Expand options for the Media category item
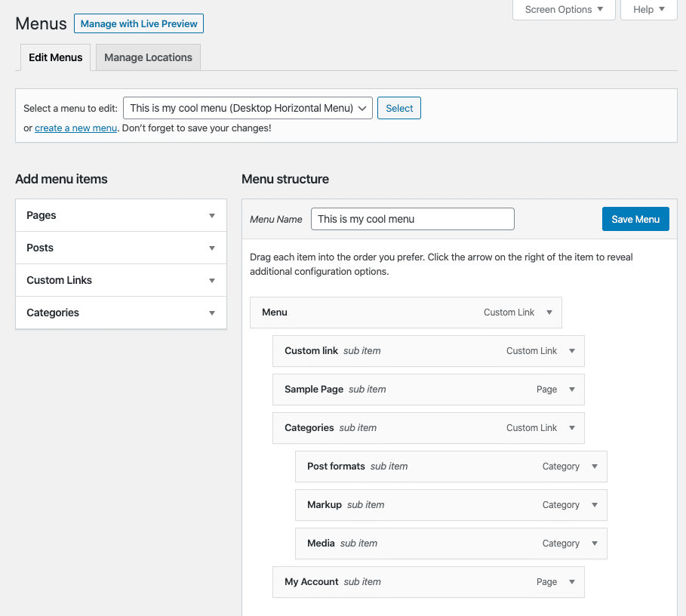This screenshot has width=686, height=616. (x=595, y=543)
